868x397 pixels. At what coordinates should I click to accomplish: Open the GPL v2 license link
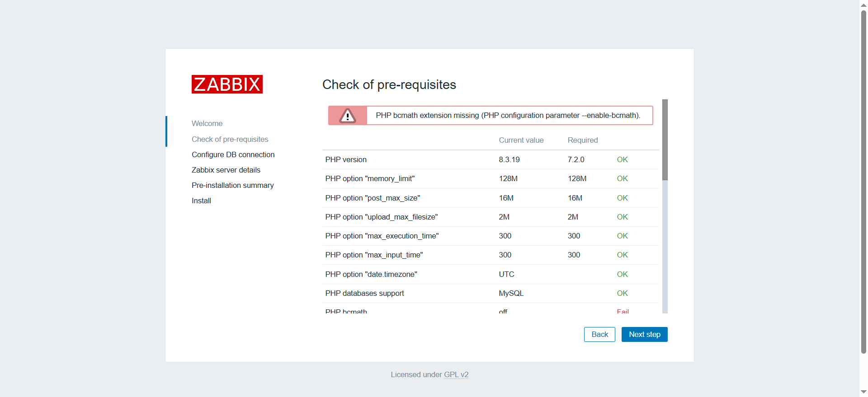point(456,375)
